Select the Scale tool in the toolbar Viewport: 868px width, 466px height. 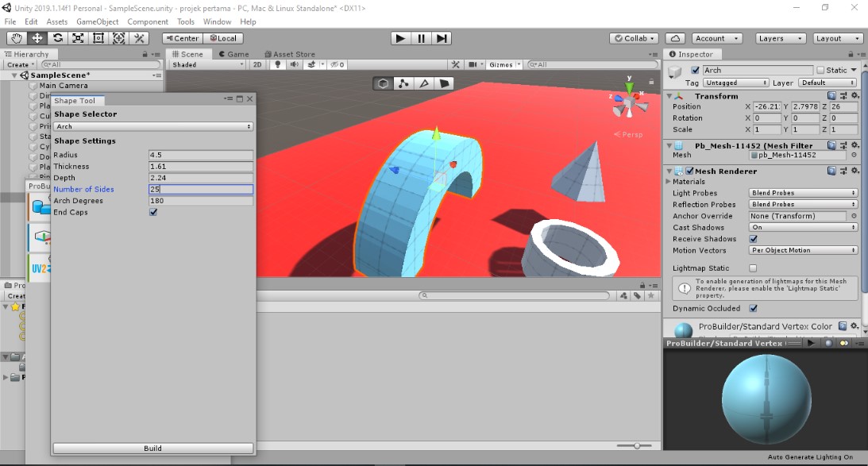[78, 38]
